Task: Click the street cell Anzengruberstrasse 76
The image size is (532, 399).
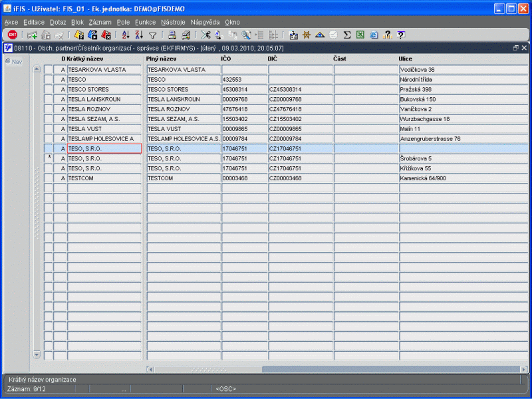Action: 464,138
